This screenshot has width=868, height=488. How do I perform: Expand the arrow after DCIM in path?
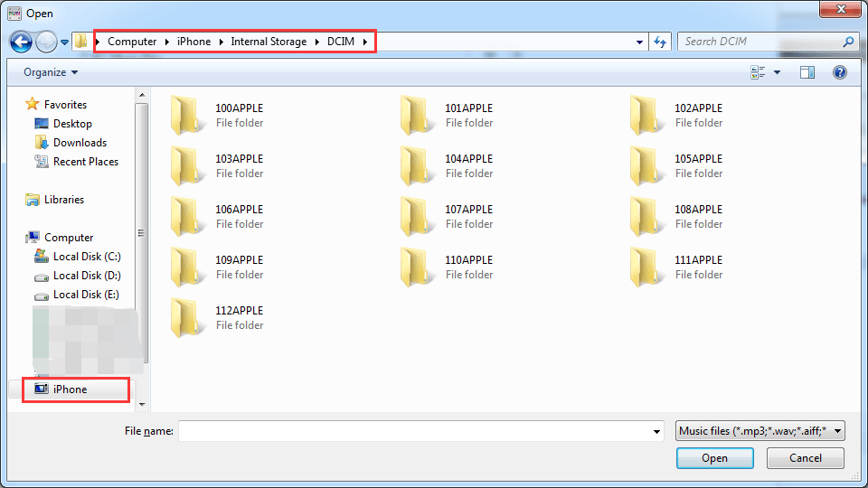(x=364, y=42)
